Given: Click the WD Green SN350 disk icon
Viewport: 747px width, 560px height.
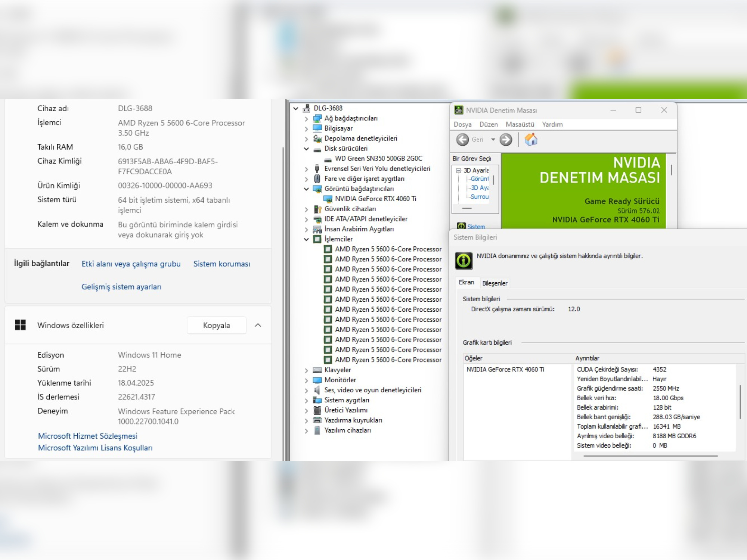Looking at the screenshot, I should click(328, 159).
